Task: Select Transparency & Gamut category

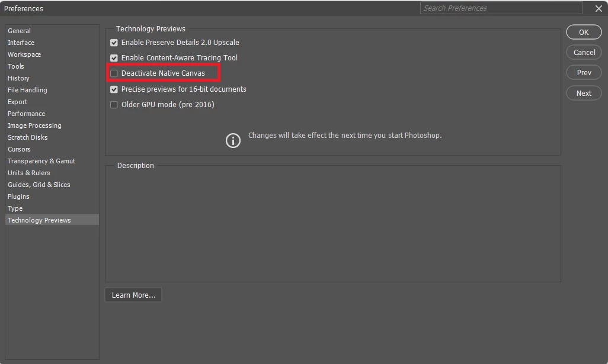Action: pos(52,161)
